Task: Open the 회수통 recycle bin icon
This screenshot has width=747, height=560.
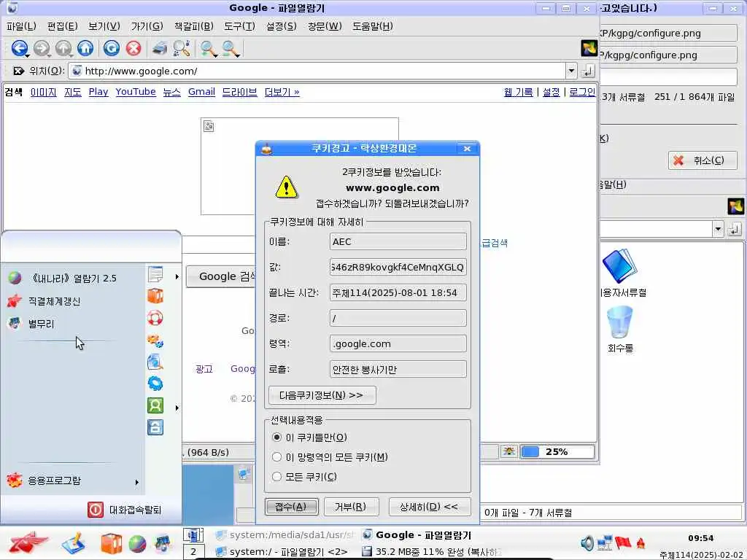Action: (x=620, y=330)
